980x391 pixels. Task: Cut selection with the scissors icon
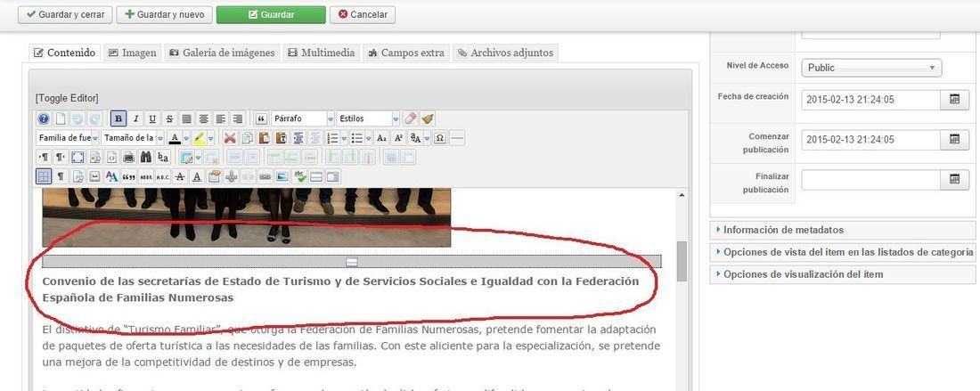coord(230,139)
